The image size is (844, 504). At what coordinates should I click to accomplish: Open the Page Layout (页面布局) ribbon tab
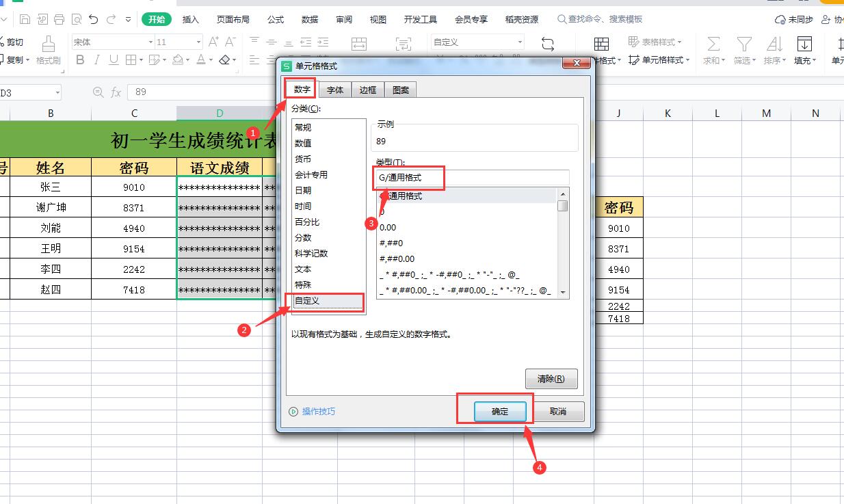click(233, 19)
